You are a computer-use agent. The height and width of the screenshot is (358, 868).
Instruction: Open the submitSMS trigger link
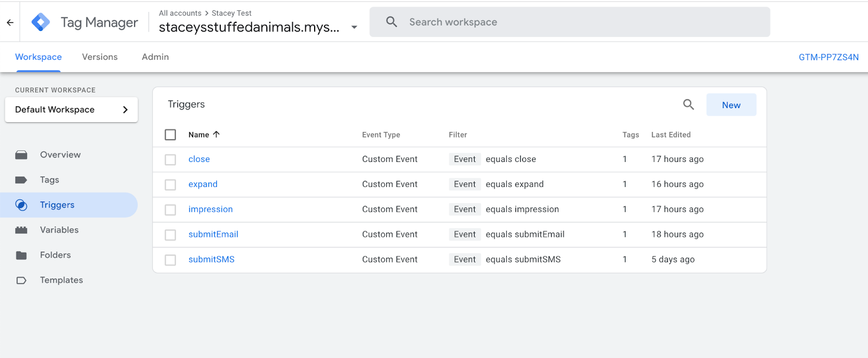pos(212,259)
